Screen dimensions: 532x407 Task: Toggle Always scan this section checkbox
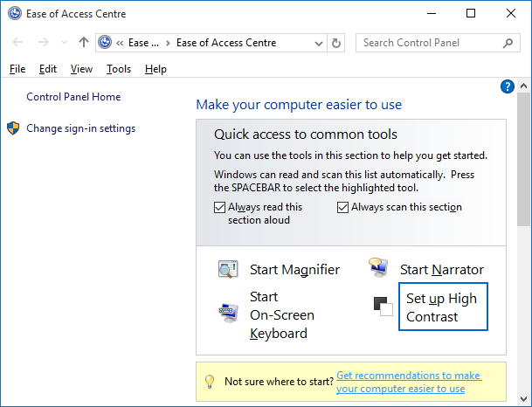(x=343, y=208)
